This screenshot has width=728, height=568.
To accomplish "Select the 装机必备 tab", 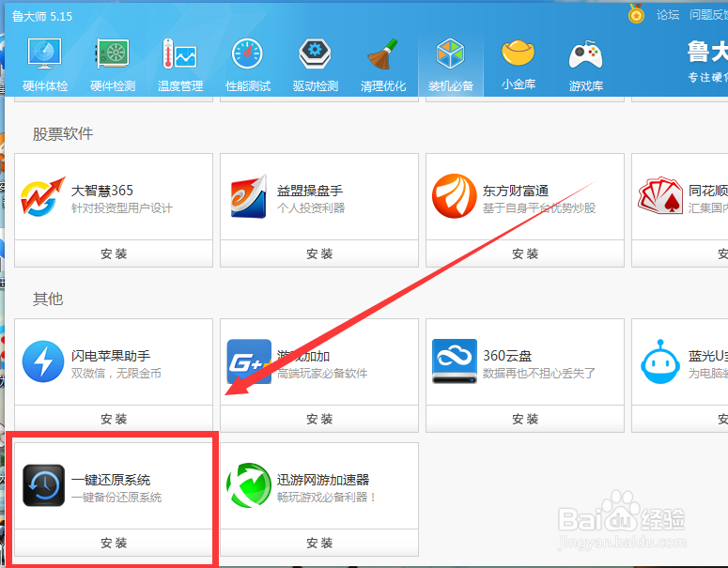I will point(451,65).
